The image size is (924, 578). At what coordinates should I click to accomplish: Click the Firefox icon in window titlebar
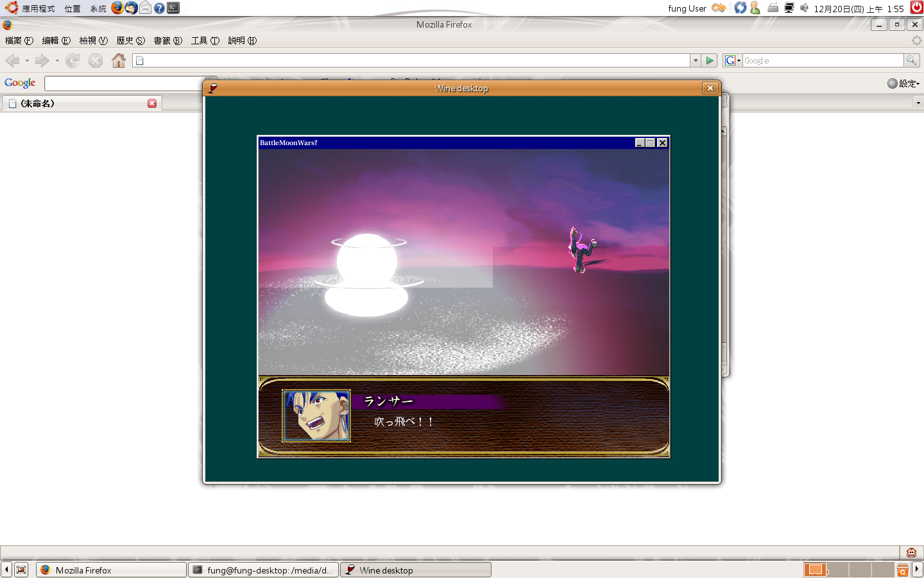(7, 24)
